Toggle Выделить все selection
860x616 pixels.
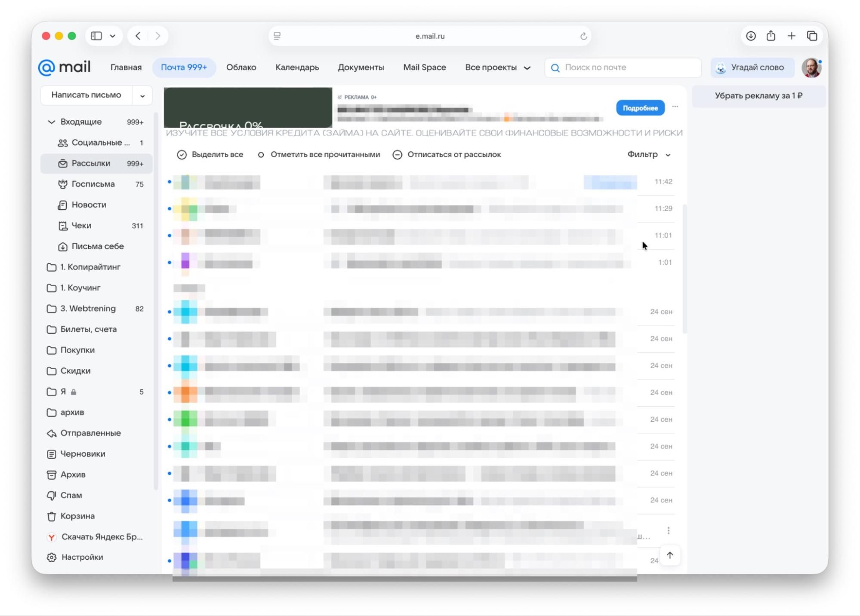coord(210,155)
